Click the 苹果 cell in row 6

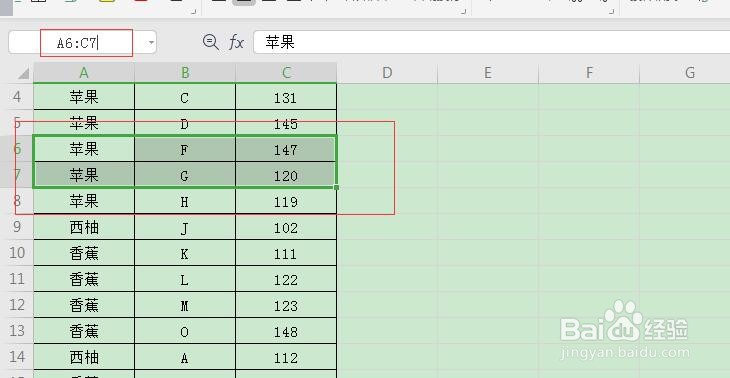pyautogui.click(x=84, y=149)
